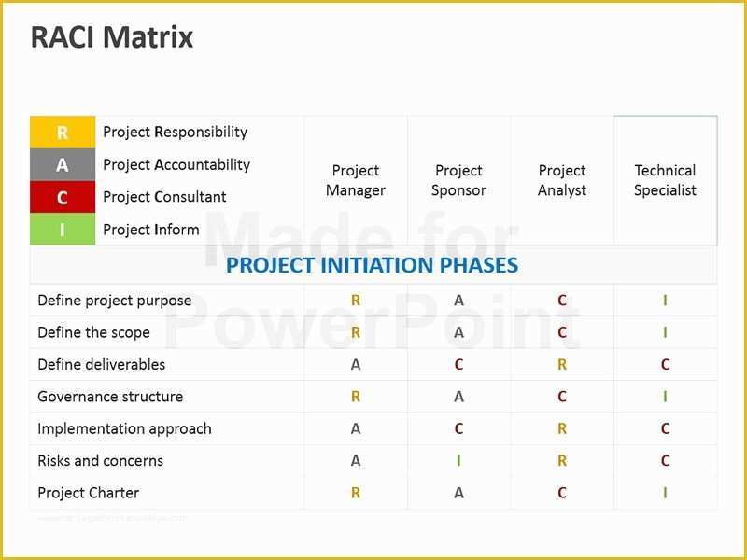
Task: Select the Project Analyst column header
Action: (x=562, y=180)
